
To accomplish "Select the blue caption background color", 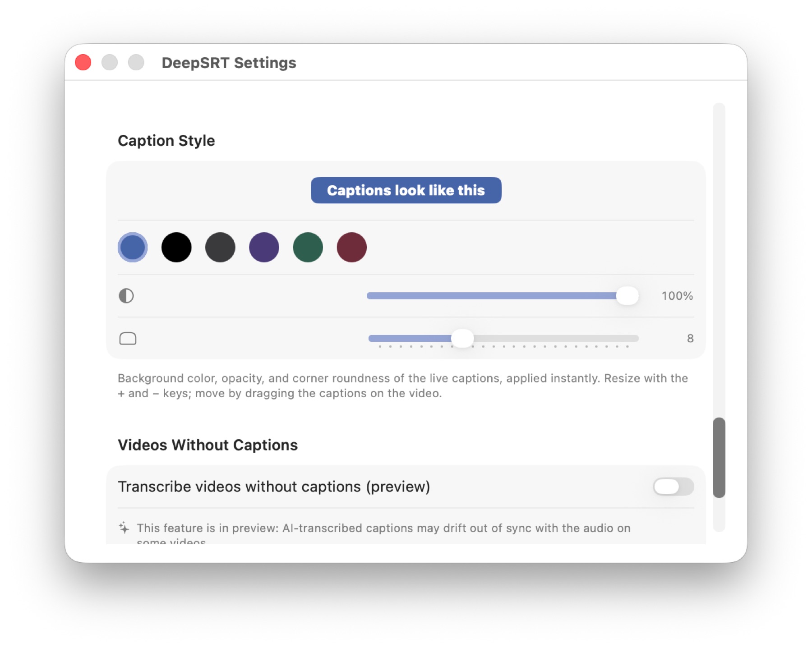I will coord(133,247).
